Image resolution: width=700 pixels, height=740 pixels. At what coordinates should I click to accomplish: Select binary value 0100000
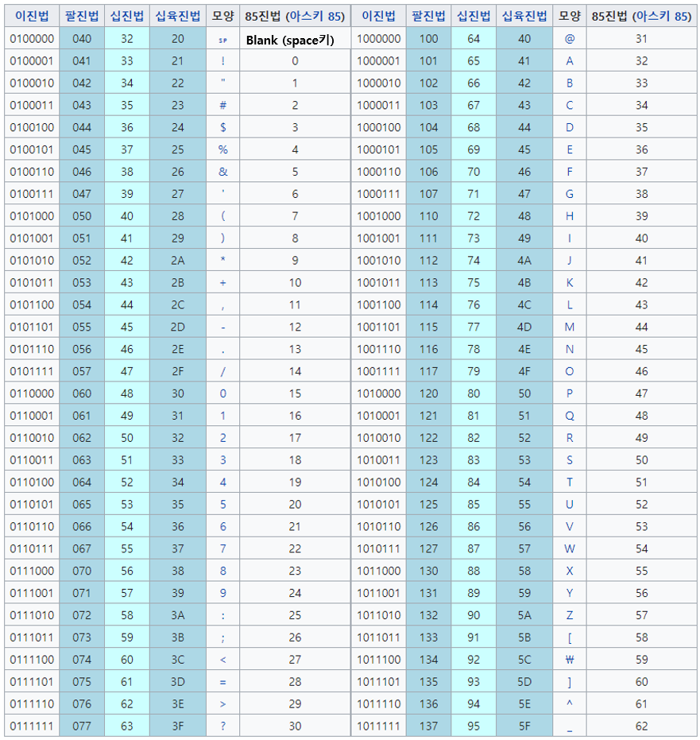pos(32,39)
